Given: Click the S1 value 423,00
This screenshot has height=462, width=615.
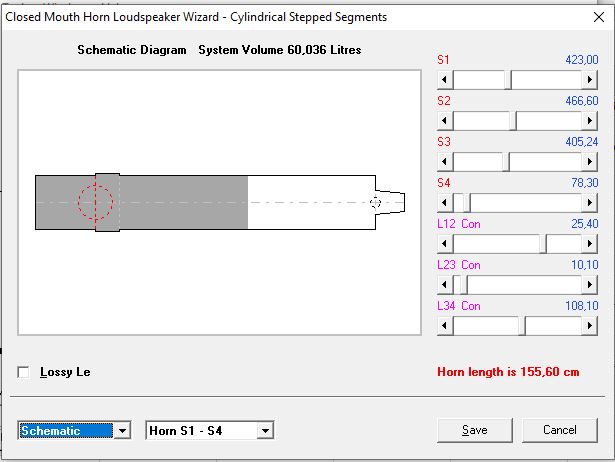Looking at the screenshot, I should [582, 60].
